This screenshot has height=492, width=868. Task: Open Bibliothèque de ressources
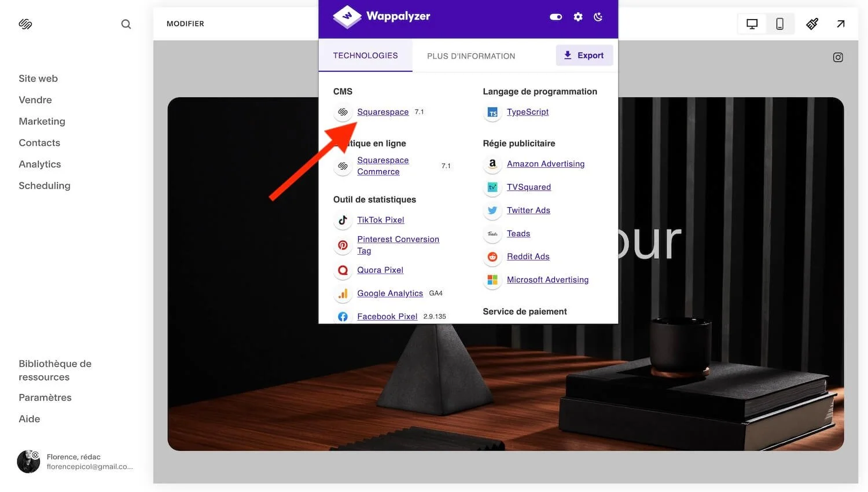coord(55,370)
